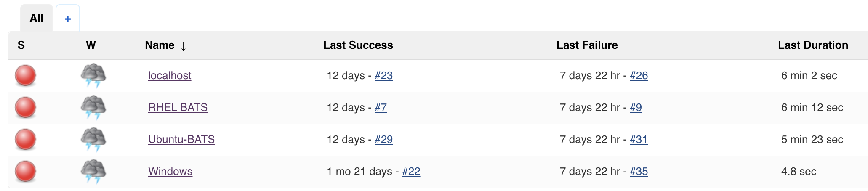The height and width of the screenshot is (191, 868).
Task: Click the red status ball for RHEL BATS
Action: [x=25, y=108]
